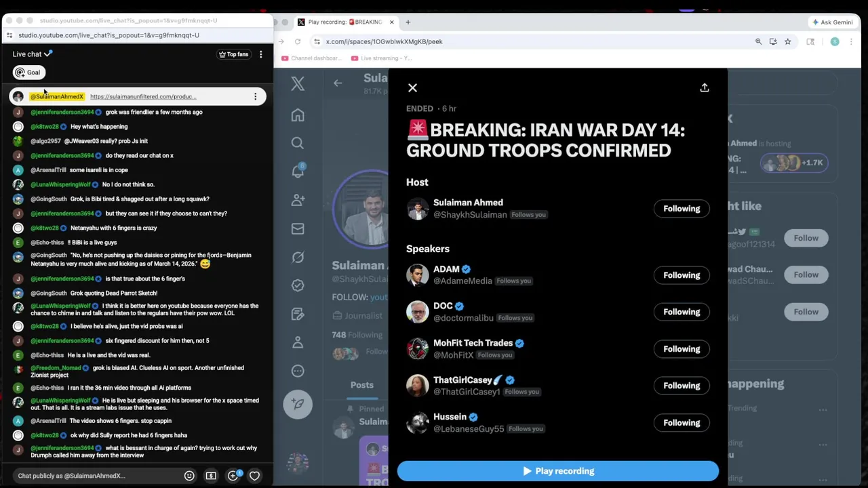868x488 pixels.
Task: Open X home logo in sidebar
Action: coord(298,83)
